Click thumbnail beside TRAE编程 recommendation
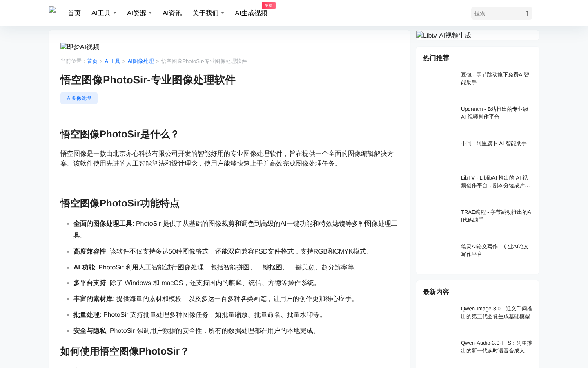 tap(439, 219)
